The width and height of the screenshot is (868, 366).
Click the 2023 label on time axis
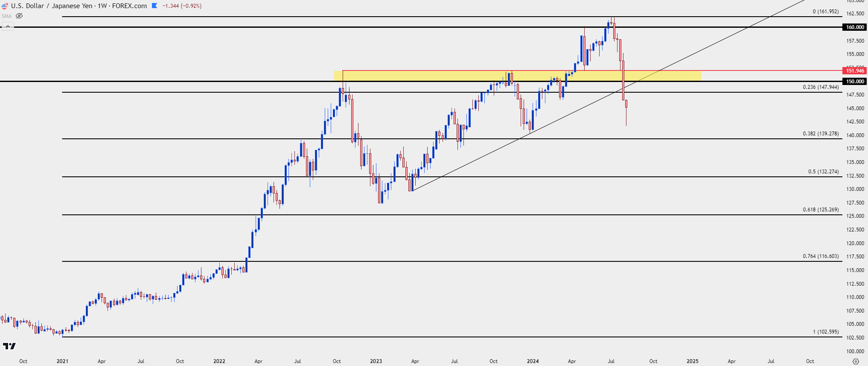coord(376,361)
